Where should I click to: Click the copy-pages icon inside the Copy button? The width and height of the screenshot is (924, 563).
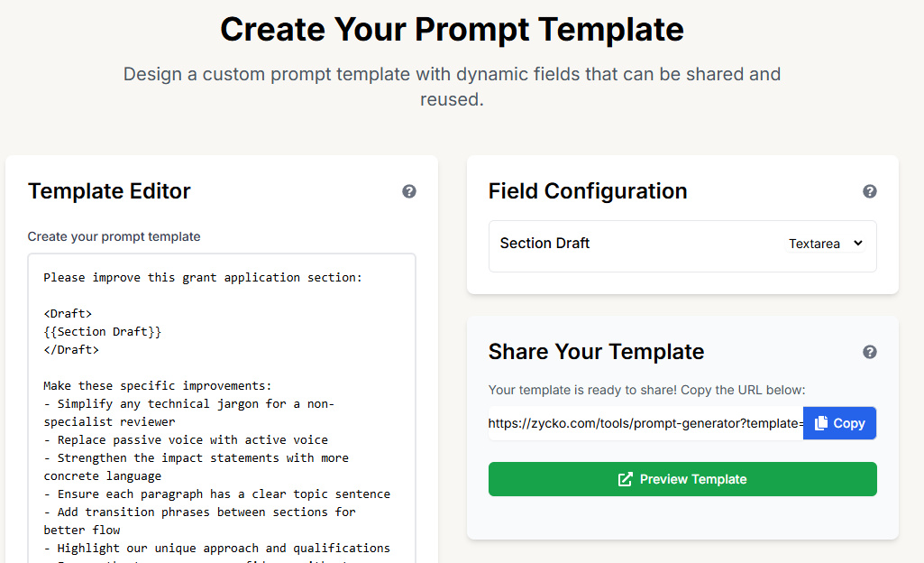pyautogui.click(x=823, y=422)
